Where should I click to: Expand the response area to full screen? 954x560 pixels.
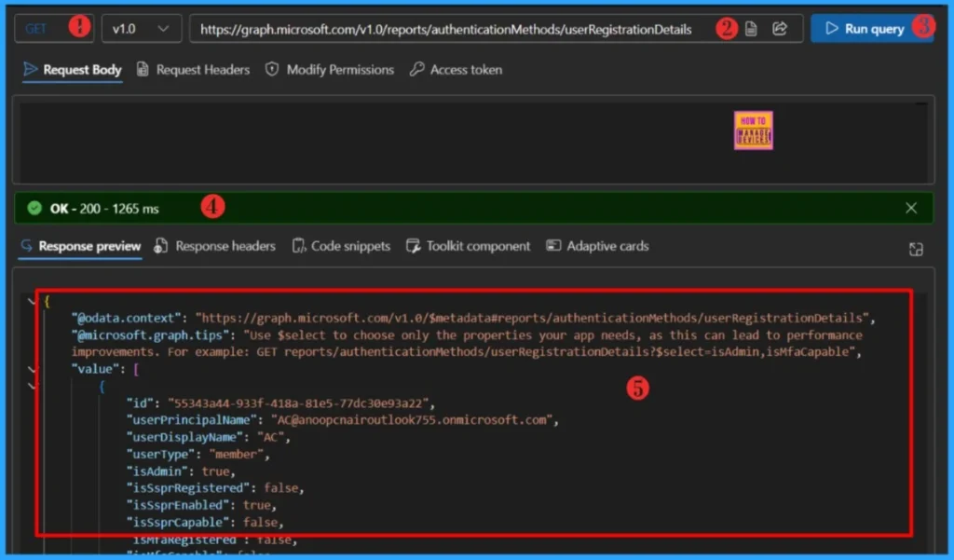point(916,249)
